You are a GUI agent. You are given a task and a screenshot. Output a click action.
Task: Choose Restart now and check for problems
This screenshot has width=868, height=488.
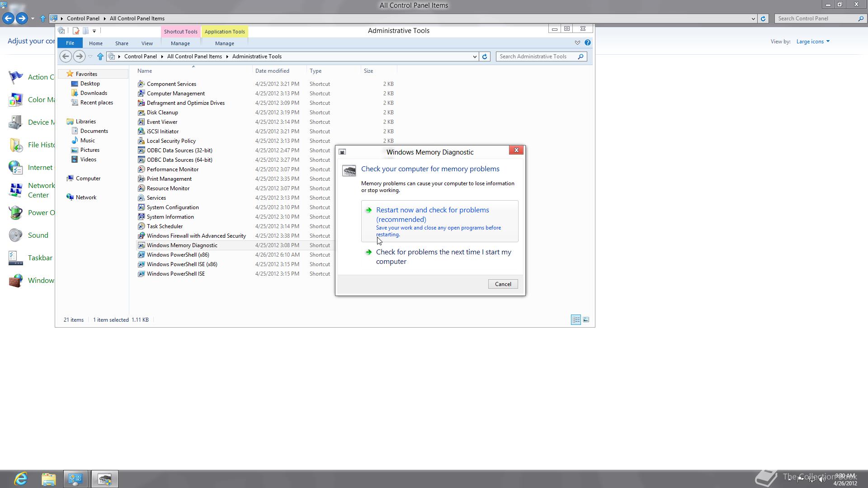pos(439,221)
